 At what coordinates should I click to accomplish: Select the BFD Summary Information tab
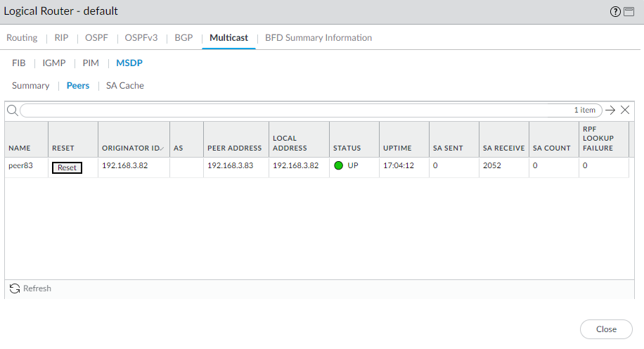pos(318,38)
